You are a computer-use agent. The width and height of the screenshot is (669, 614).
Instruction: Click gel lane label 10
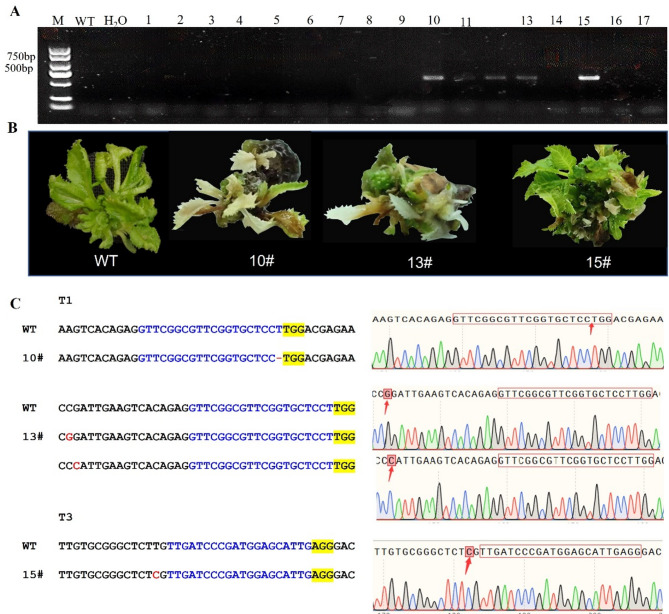coord(433,20)
